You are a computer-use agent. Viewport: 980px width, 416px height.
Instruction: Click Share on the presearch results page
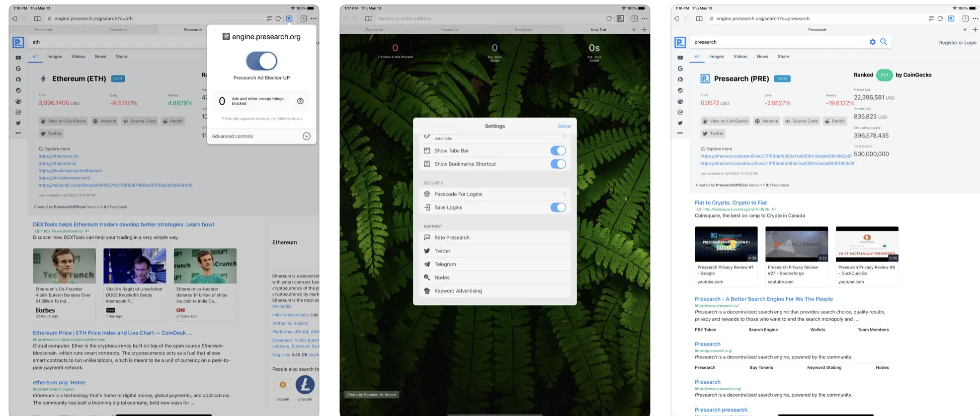pos(784,57)
